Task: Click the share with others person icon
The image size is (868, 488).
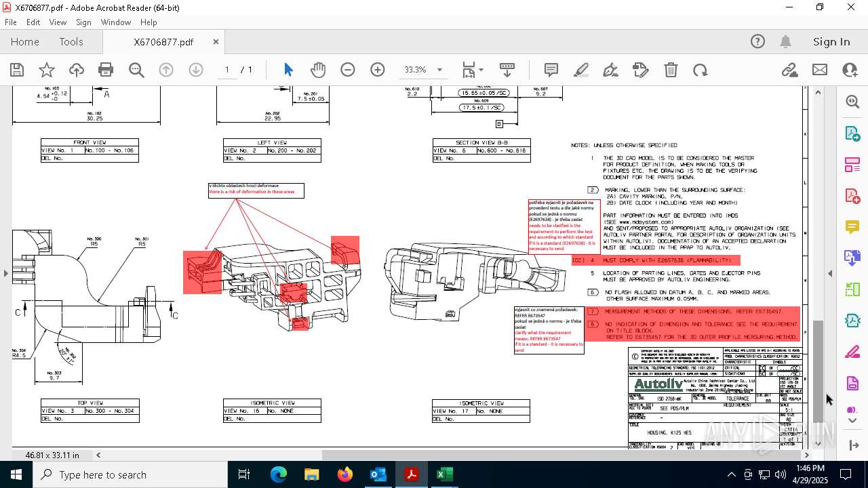Action: pyautogui.click(x=850, y=70)
